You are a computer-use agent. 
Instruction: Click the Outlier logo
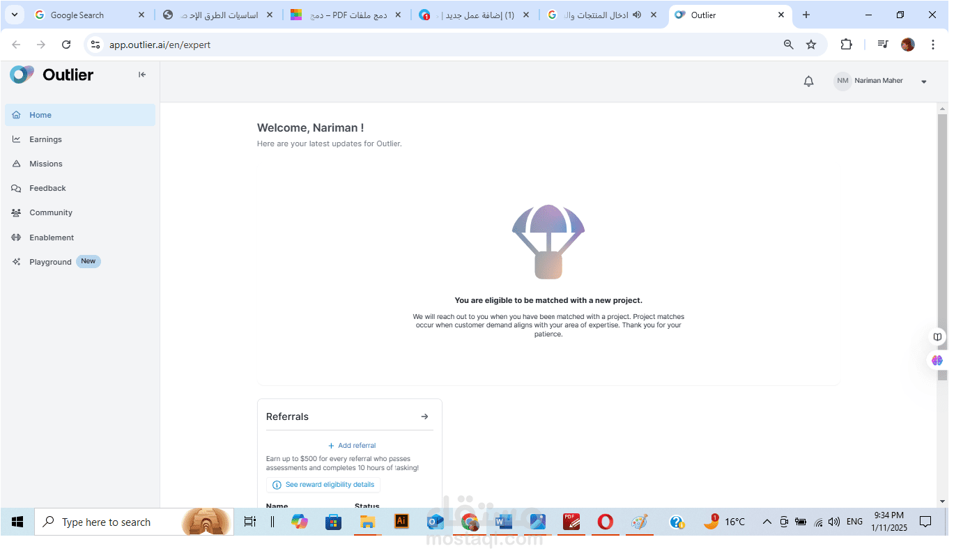coord(52,75)
